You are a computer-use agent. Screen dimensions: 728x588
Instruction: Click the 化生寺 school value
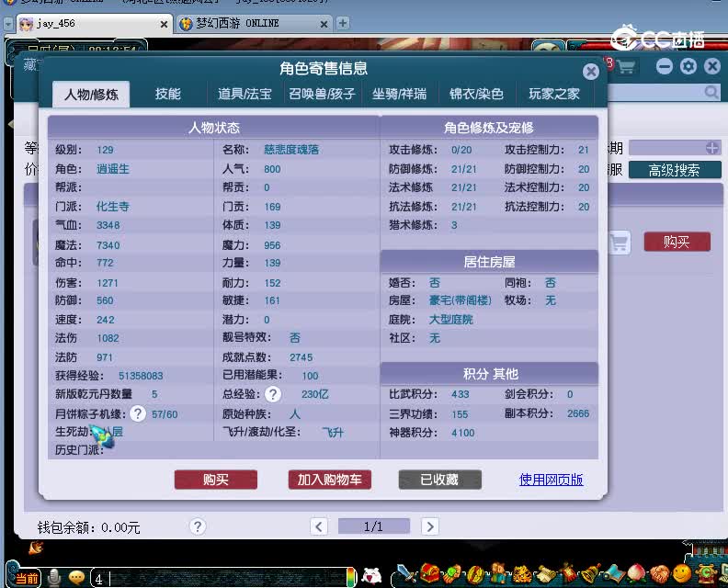tap(112, 206)
